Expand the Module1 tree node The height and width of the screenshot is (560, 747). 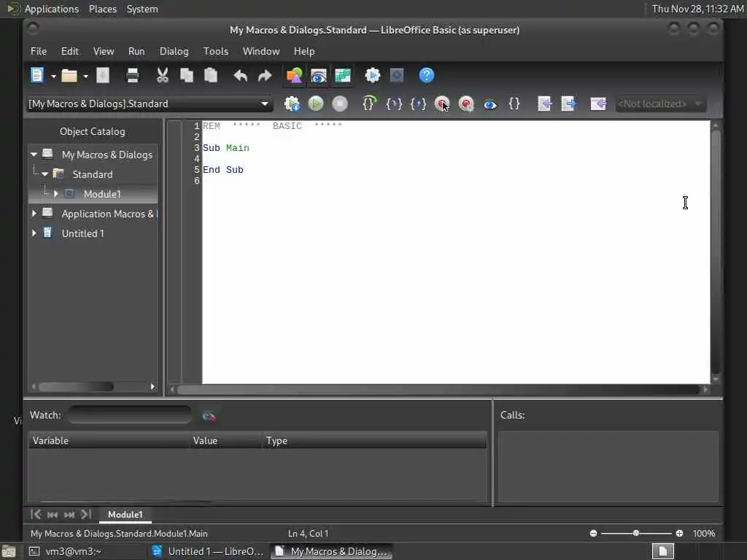point(55,194)
